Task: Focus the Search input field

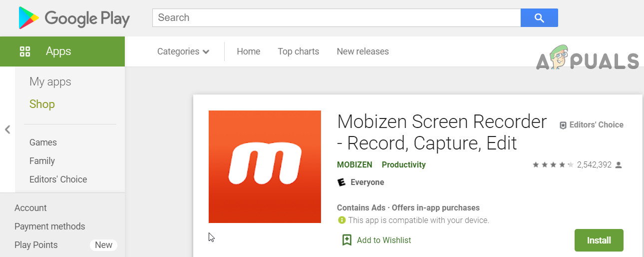Action: (336, 18)
